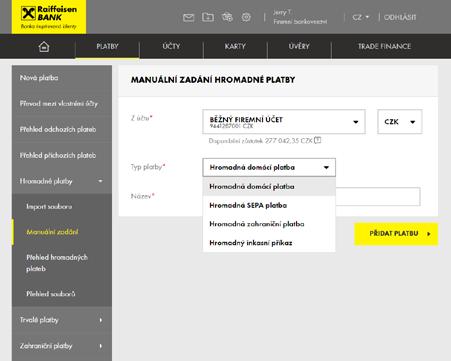Viewport: 451px width, 361px height.
Task: Open the CZ language dropdown
Action: pos(361,17)
